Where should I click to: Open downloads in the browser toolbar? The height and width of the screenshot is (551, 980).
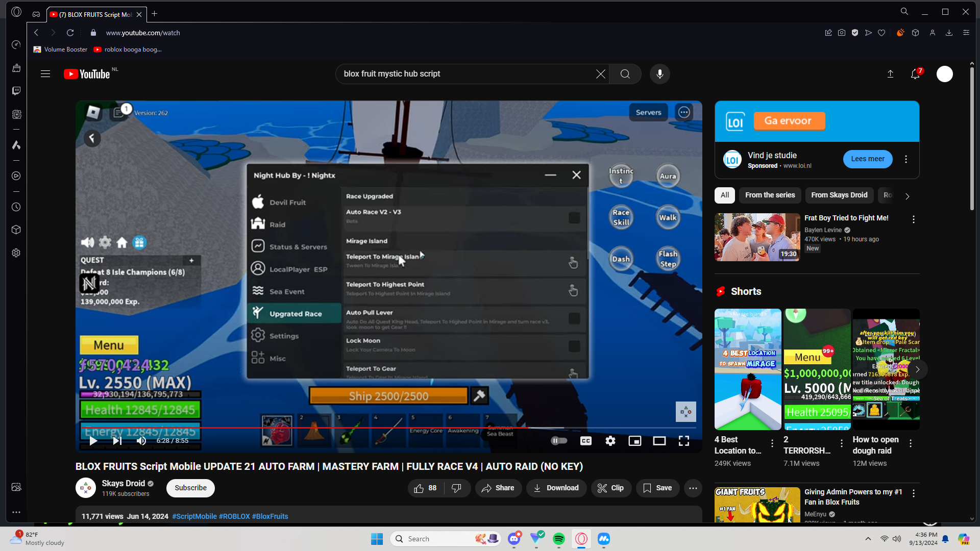pyautogui.click(x=949, y=33)
